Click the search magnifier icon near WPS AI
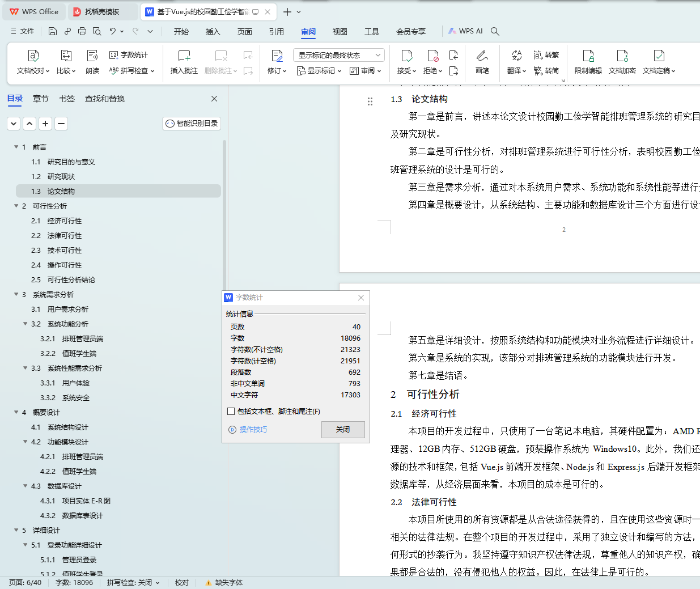Screen dimensions: 700x589 click(x=495, y=31)
